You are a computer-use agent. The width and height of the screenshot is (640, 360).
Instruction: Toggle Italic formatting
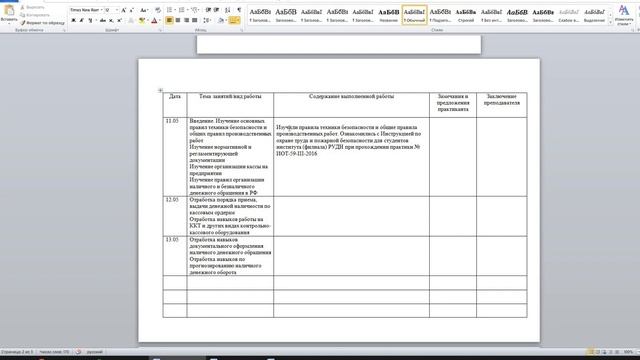pos(82,20)
